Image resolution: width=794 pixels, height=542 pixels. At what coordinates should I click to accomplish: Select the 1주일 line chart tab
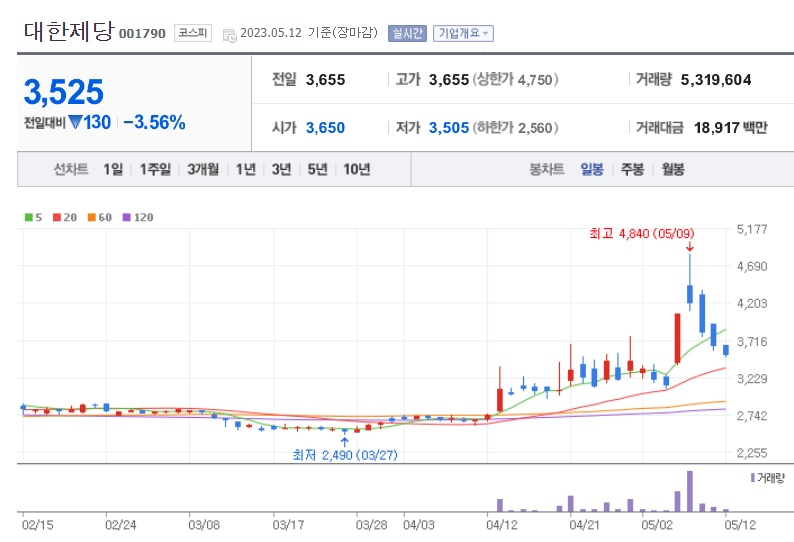(x=155, y=169)
